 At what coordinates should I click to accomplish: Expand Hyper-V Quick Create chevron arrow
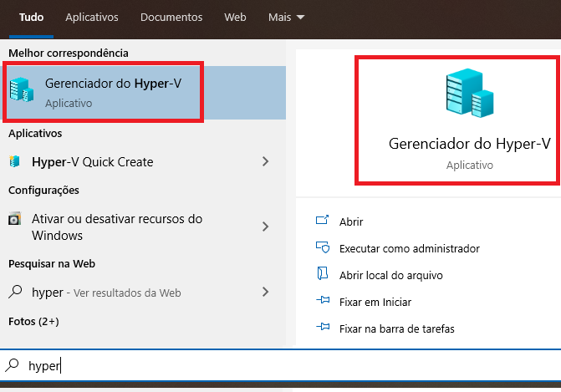(x=265, y=161)
